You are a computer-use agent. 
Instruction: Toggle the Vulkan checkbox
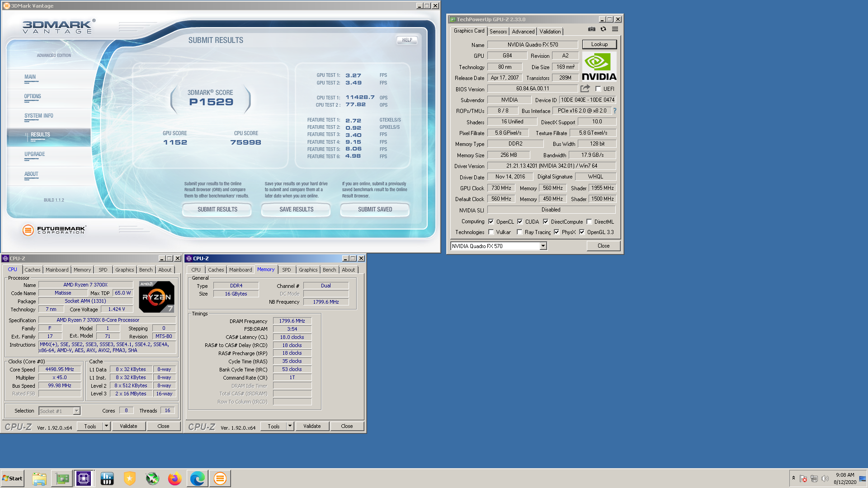(491, 232)
